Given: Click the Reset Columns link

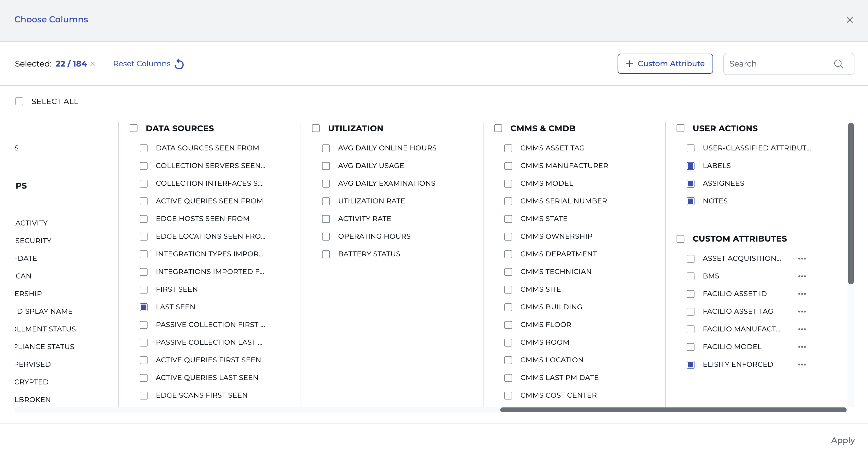Looking at the screenshot, I should [x=142, y=64].
